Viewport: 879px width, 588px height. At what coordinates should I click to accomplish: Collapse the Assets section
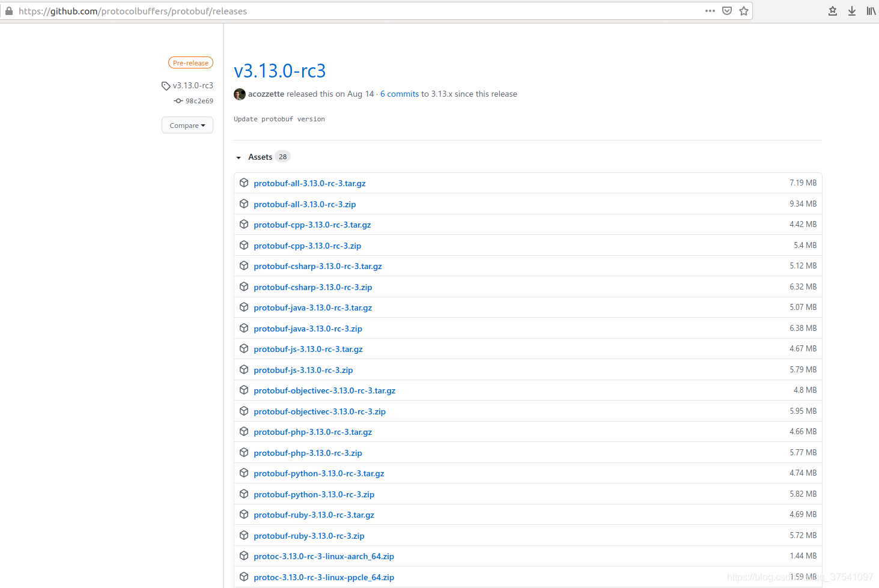point(239,156)
